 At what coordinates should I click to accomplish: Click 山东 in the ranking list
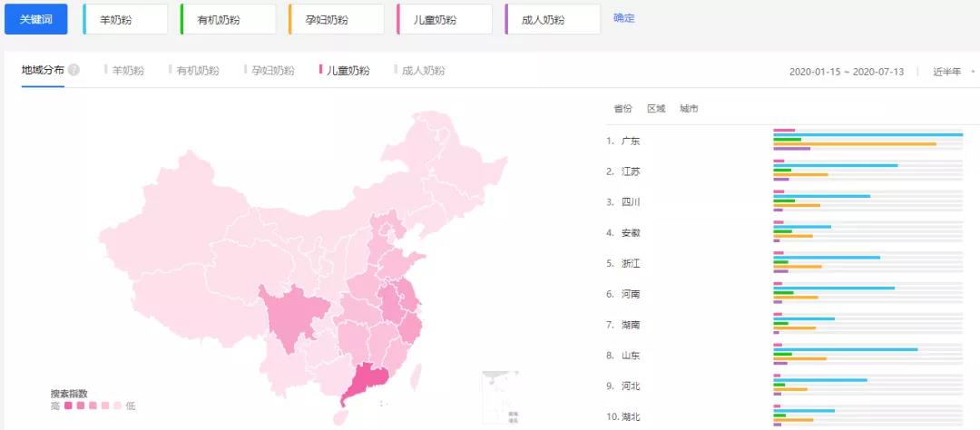tap(631, 356)
